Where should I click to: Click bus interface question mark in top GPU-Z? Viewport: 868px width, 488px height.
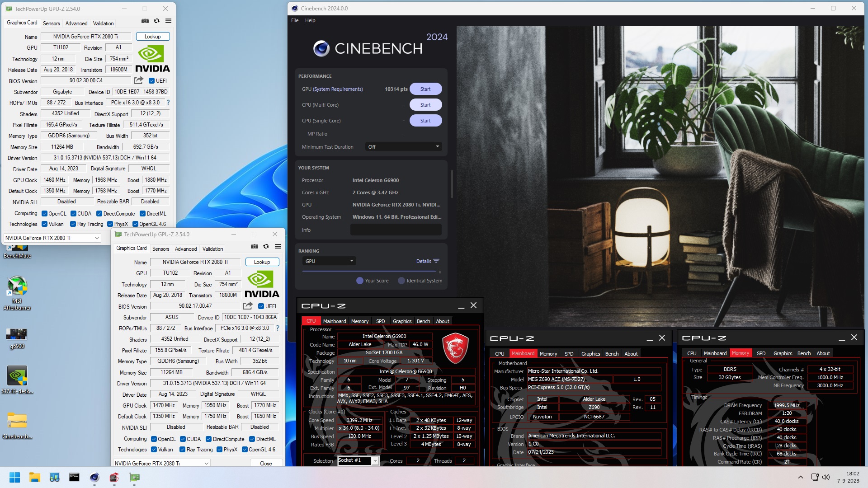point(168,103)
